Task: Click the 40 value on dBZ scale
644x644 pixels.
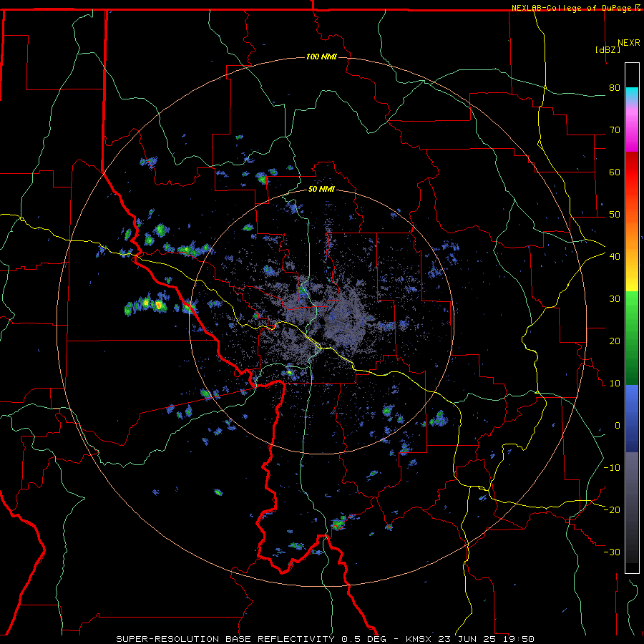Action: click(615, 256)
